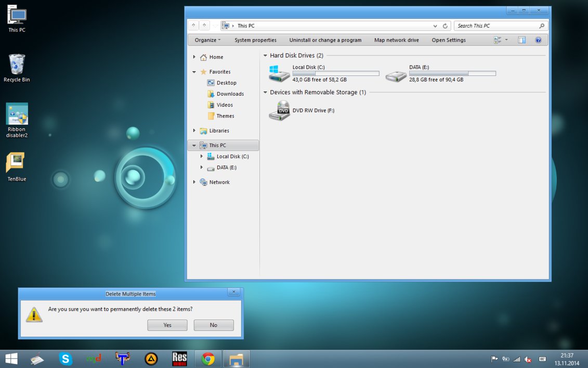Click the taskbar clock showing 21:37
The height and width of the screenshot is (368, 588).
coord(567,359)
